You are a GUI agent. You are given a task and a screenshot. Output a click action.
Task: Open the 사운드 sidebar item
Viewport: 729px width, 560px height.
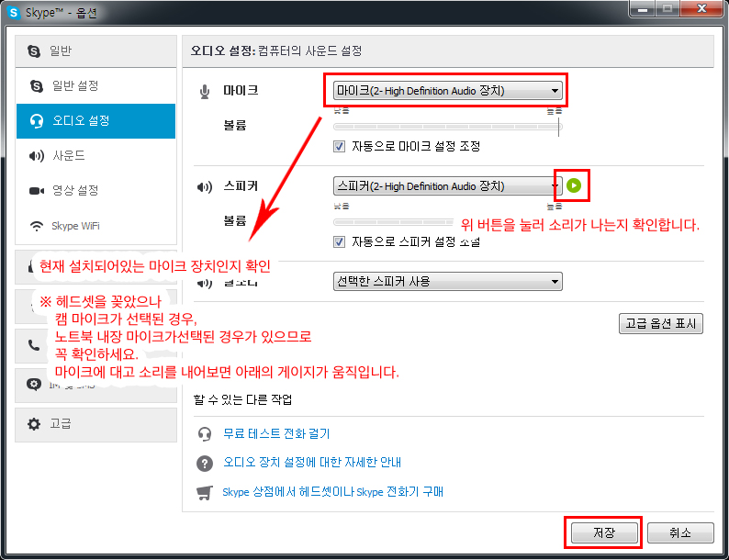pos(95,156)
